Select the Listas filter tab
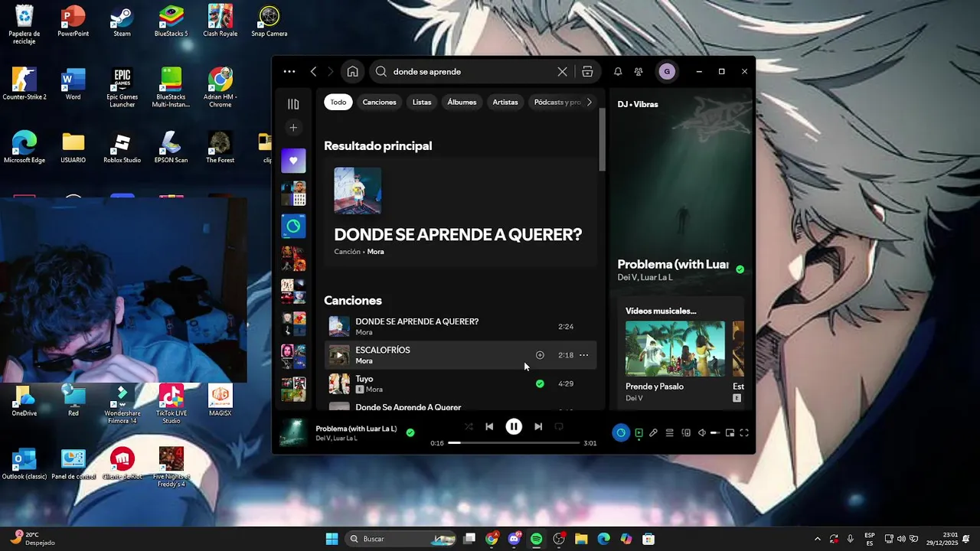 (422, 102)
